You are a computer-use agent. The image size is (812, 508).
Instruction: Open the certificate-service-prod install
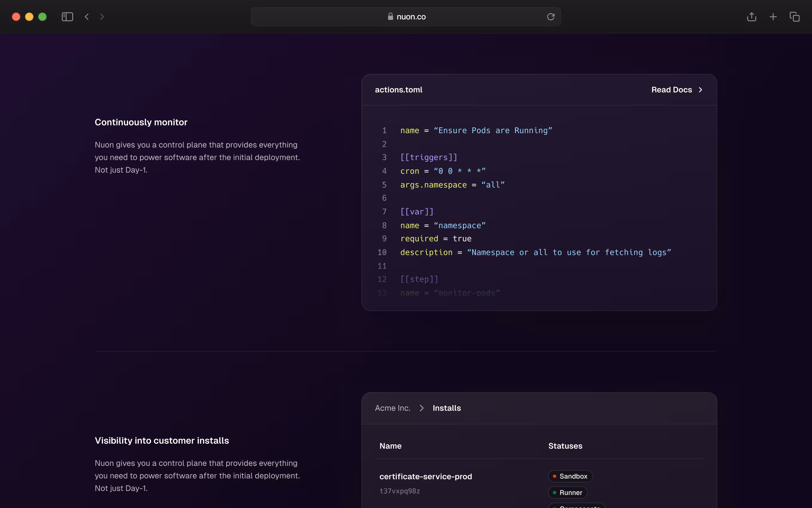pos(425,476)
